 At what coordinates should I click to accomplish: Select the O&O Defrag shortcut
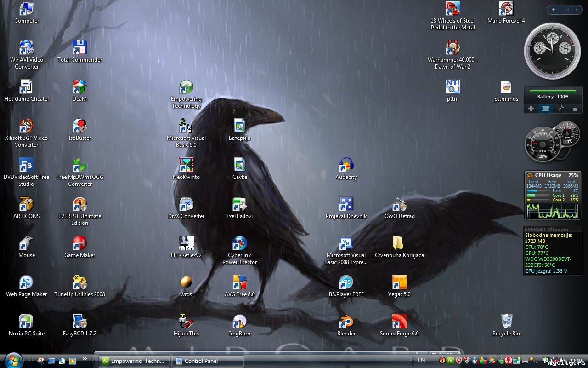click(x=400, y=208)
